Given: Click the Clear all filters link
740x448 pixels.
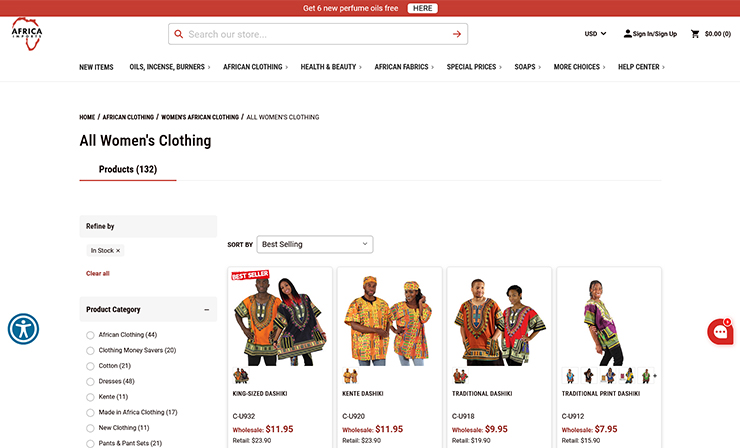Looking at the screenshot, I should 98,273.
